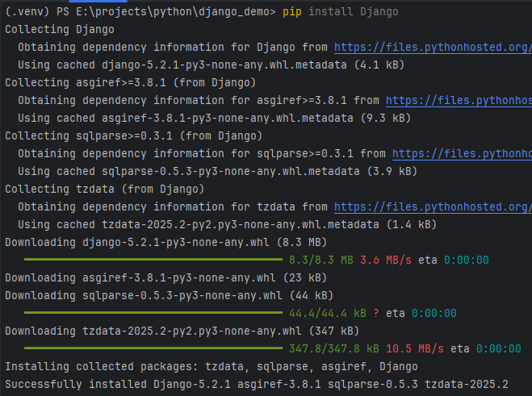Click 'Using cached django-5.2.1-py3-none-any.whl.metadata' line
Image resolution: width=532 pixels, height=396 pixels.
pyautogui.click(x=211, y=65)
